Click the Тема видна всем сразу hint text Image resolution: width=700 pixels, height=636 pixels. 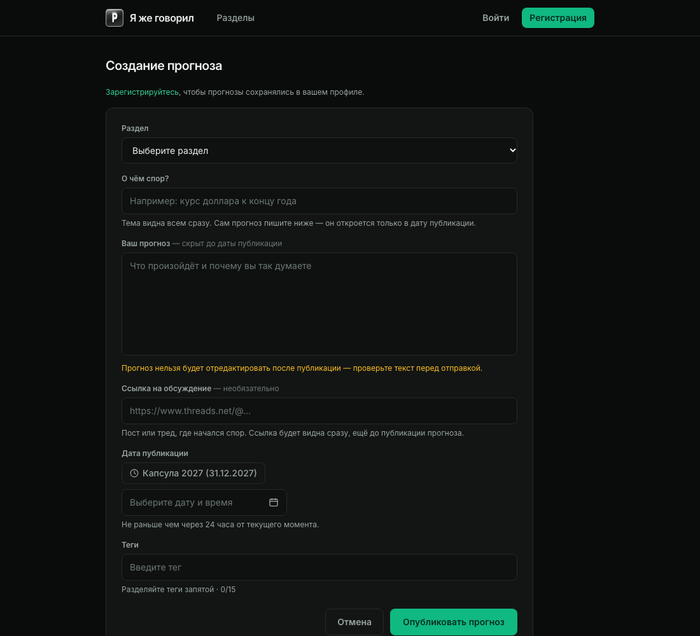tap(299, 223)
